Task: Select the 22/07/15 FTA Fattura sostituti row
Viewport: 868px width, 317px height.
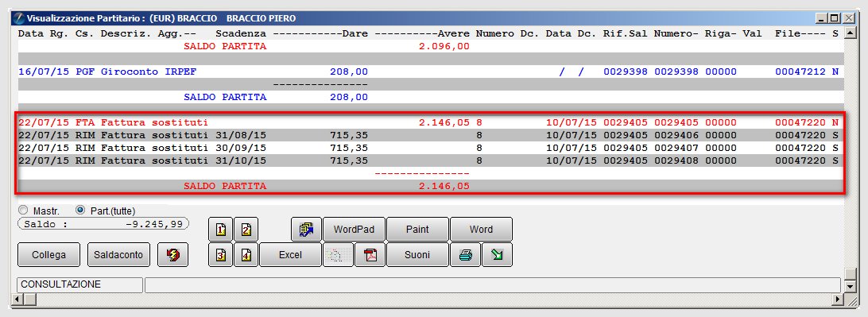Action: click(x=428, y=122)
